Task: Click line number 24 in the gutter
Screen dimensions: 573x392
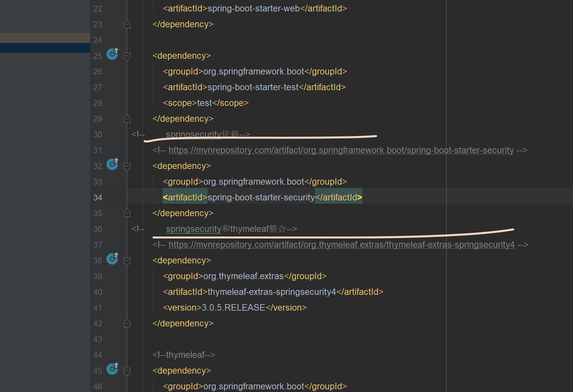Action: coord(98,40)
